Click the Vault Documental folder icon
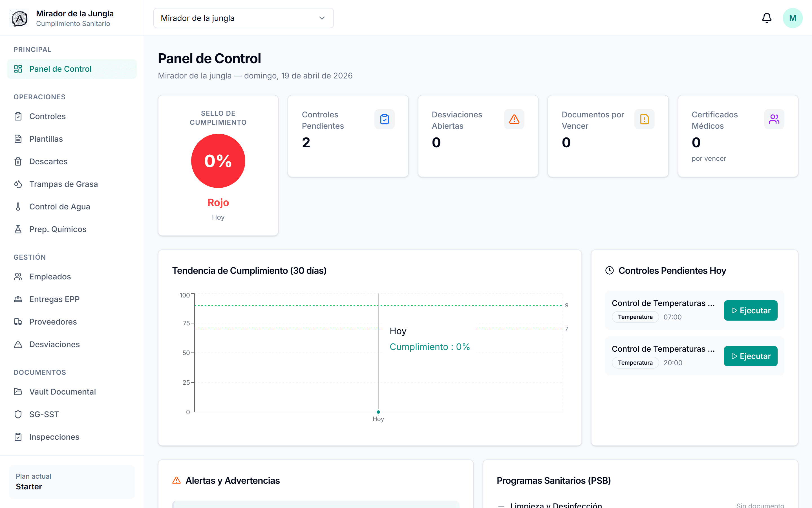This screenshot has width=812, height=508. coord(18,392)
